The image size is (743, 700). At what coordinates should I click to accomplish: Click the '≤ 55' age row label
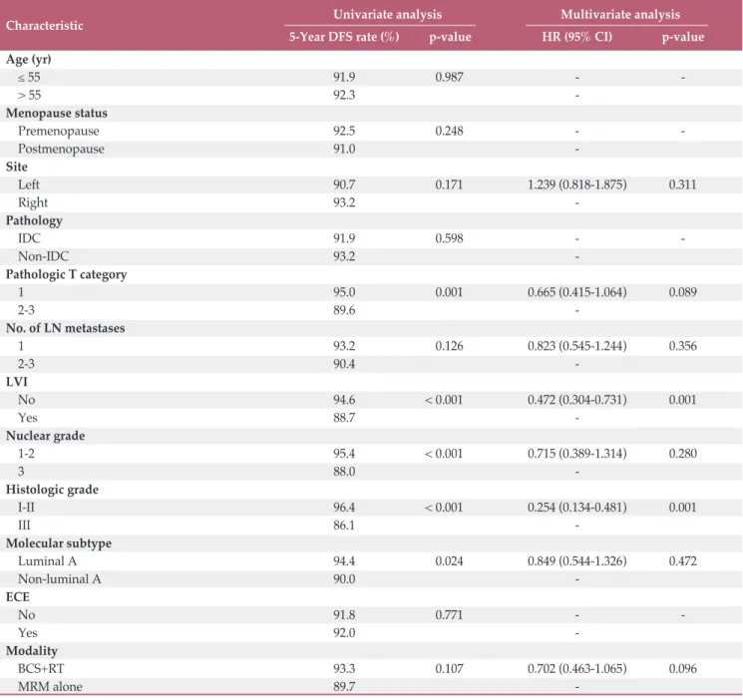click(x=29, y=77)
